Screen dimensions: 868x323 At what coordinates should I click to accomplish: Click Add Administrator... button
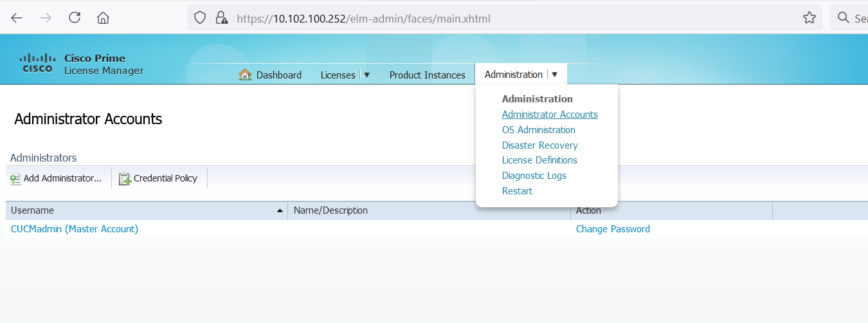56,178
